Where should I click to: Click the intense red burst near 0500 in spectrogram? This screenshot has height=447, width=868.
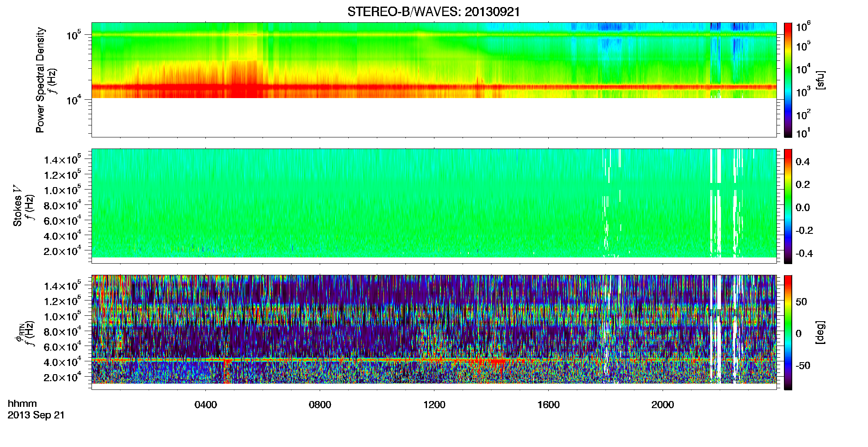pos(244,79)
